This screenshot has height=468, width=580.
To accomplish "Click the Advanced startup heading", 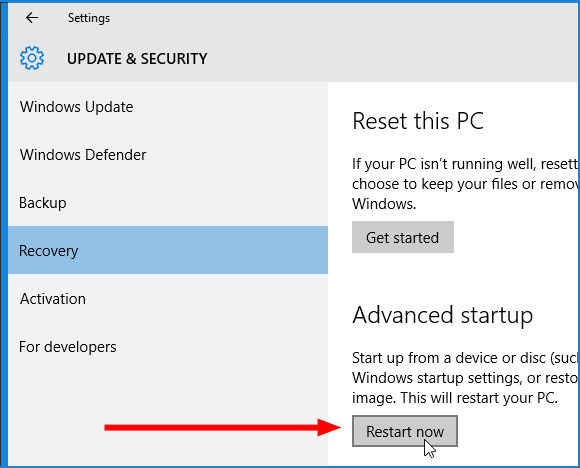I will [442, 315].
